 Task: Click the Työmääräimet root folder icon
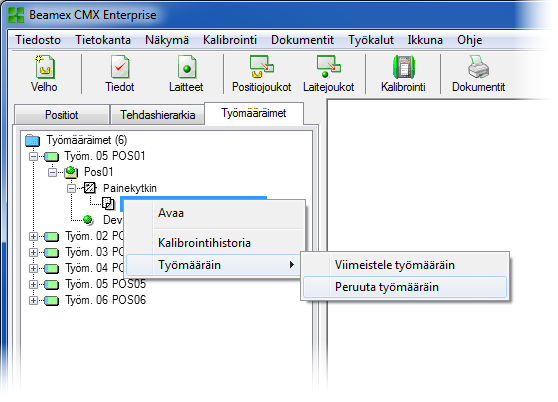coord(32,140)
